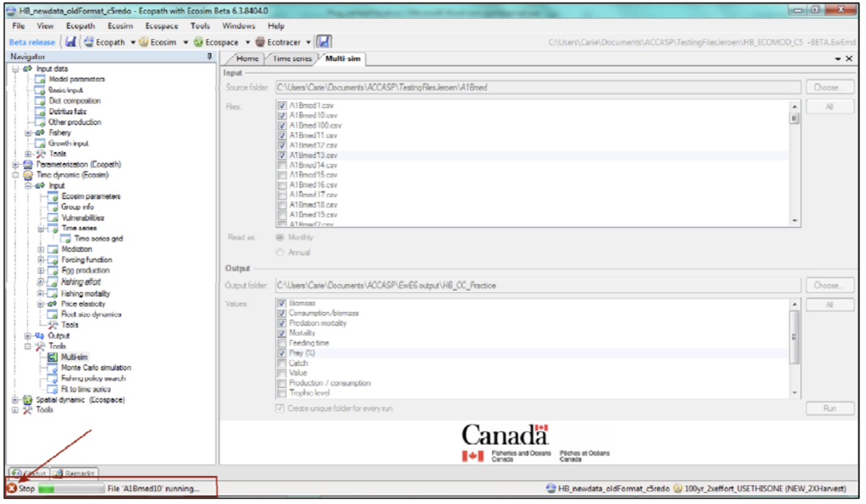
Task: Click the Navigator panel pin icon
Action: (x=210, y=57)
